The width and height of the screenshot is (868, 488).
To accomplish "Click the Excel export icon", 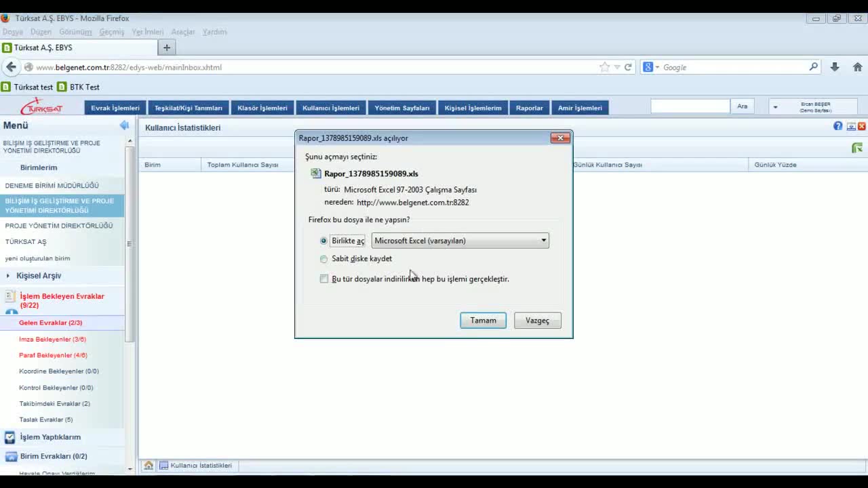I will click(x=857, y=148).
